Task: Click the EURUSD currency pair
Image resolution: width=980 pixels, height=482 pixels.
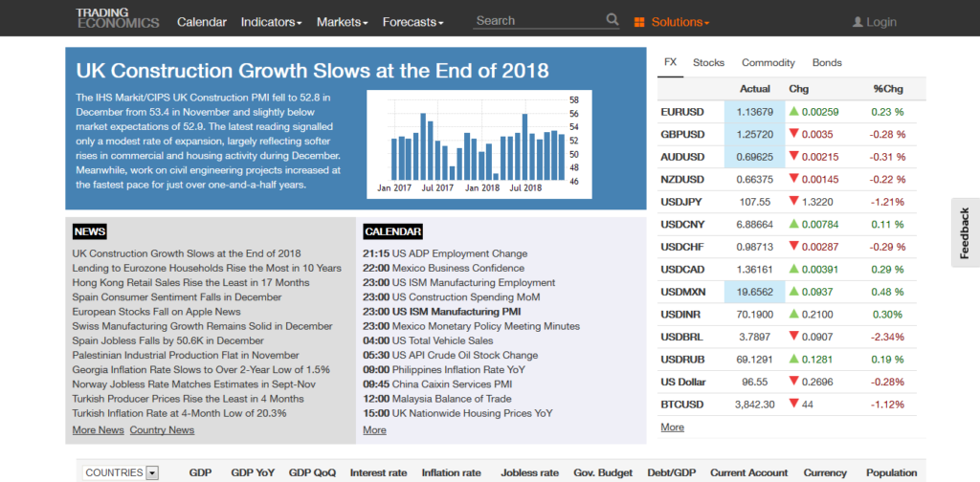Action: point(681,113)
